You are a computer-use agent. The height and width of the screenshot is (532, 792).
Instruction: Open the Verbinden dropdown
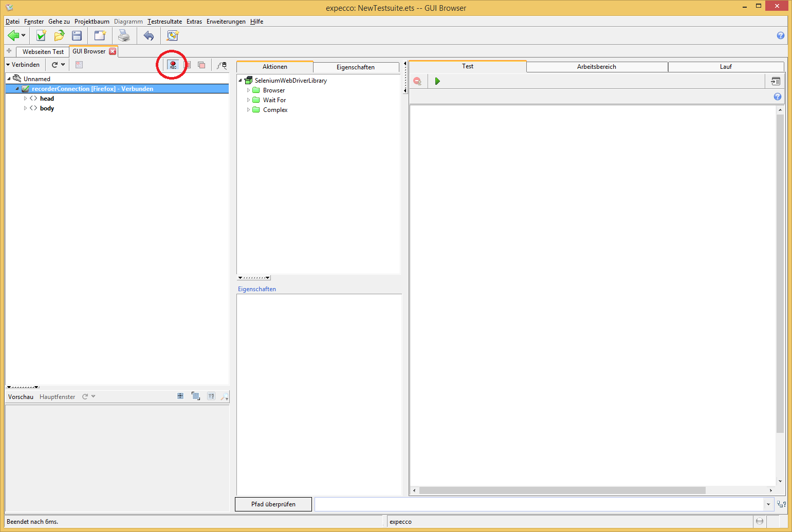23,65
